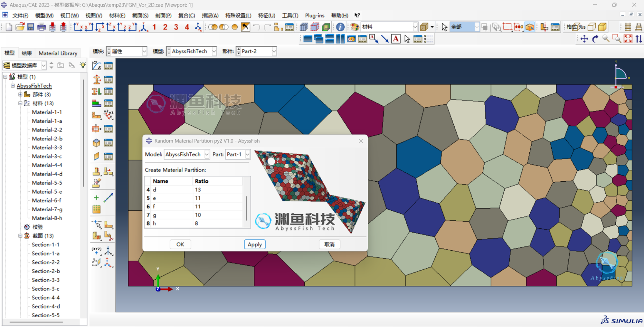Image resolution: width=644 pixels, height=327 pixels.
Task: Collapse the 材料 (13) tree node
Action: tap(20, 103)
